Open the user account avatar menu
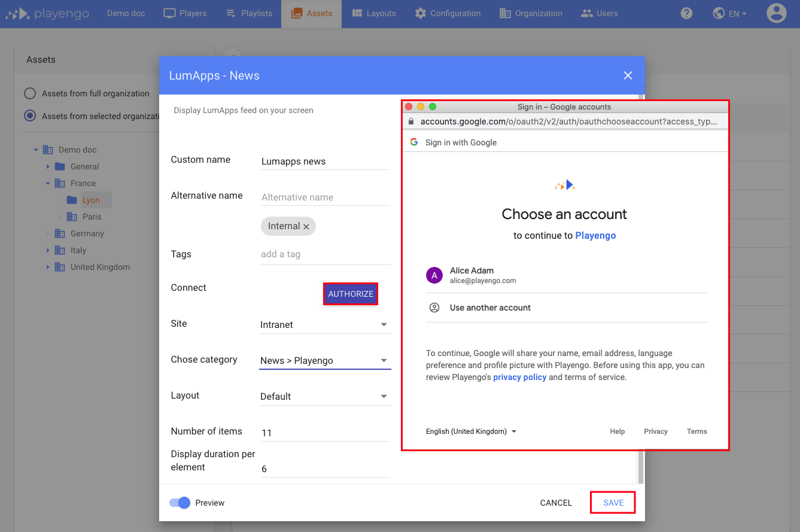Image resolution: width=800 pixels, height=532 pixels. click(x=776, y=13)
